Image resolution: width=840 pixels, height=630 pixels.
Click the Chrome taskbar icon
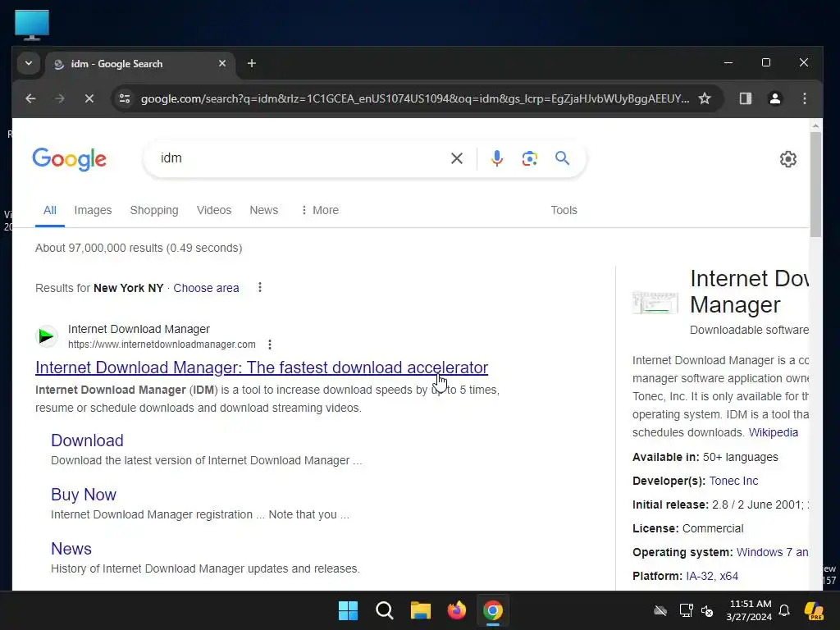coord(493,610)
